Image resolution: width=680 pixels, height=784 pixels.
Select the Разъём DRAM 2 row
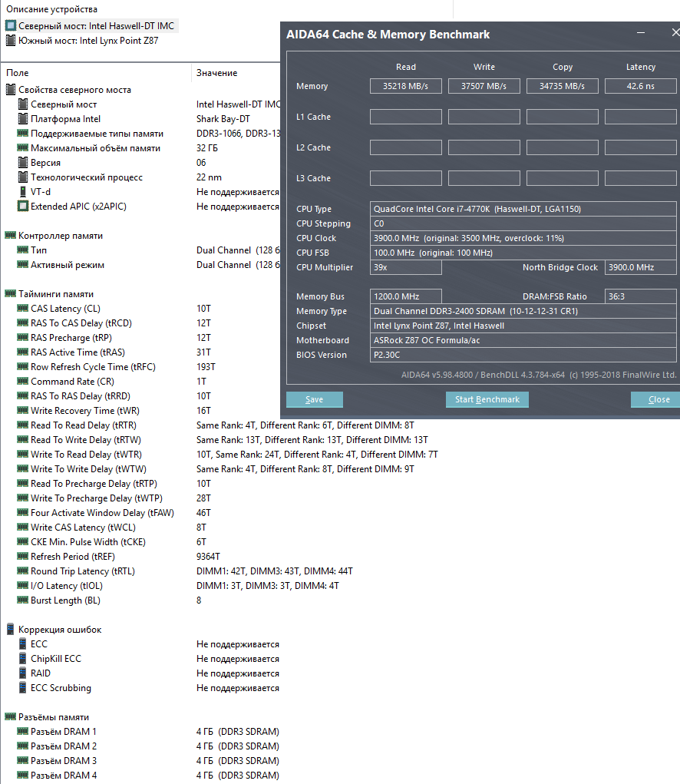coord(148,746)
